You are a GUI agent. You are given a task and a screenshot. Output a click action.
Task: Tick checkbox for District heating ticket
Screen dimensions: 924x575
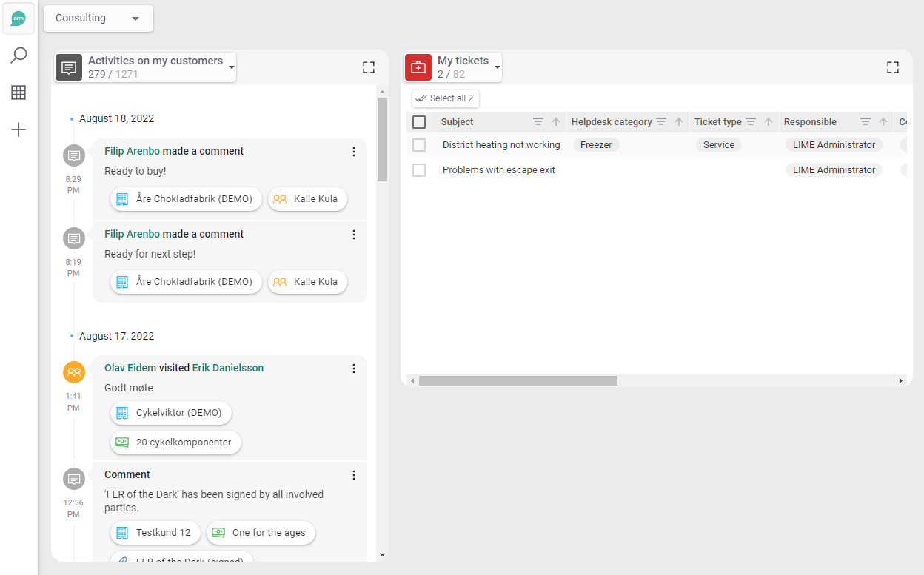pos(419,145)
